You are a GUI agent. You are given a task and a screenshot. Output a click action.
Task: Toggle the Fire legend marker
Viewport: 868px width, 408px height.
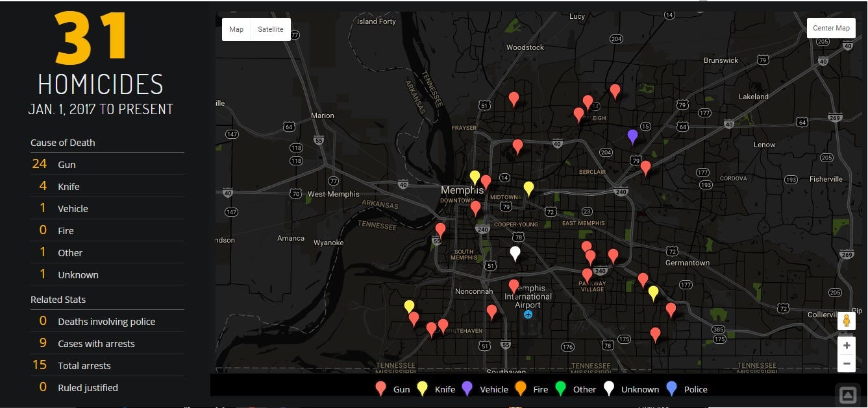click(520, 389)
